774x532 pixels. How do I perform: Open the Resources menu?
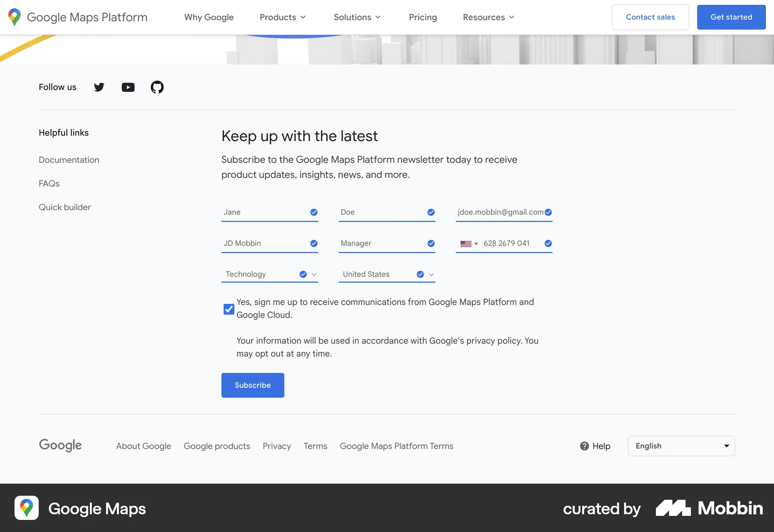pyautogui.click(x=488, y=17)
